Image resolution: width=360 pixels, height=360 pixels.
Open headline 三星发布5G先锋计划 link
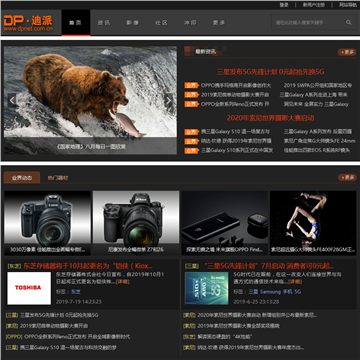click(x=270, y=72)
